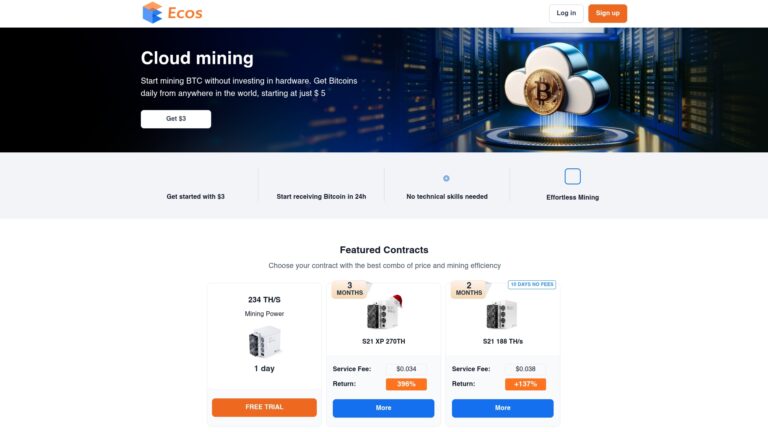Image resolution: width=768 pixels, height=432 pixels.
Task: Click Start receiving Bitcoin in 24h text
Action: (x=321, y=196)
